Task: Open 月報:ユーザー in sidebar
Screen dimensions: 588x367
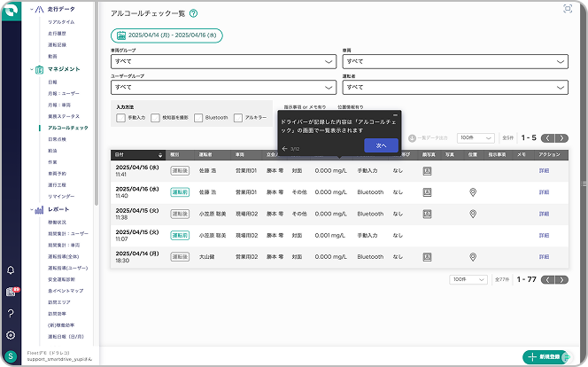Action: (64, 93)
